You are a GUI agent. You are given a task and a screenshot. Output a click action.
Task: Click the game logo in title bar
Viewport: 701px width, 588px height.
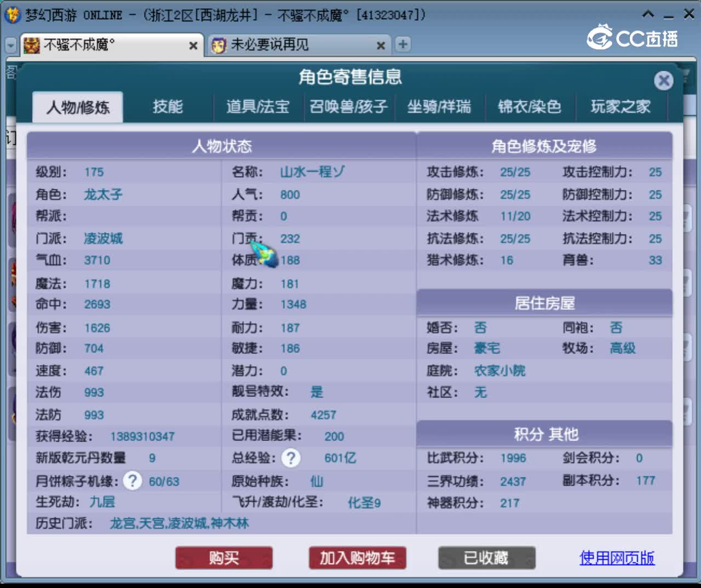pos(12,14)
